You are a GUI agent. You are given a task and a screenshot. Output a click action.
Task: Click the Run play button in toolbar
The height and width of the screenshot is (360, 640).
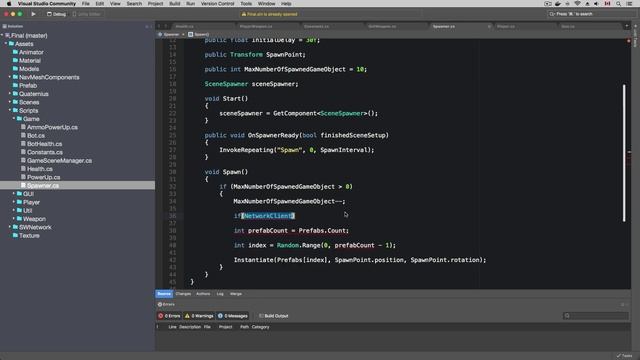pos(33,14)
